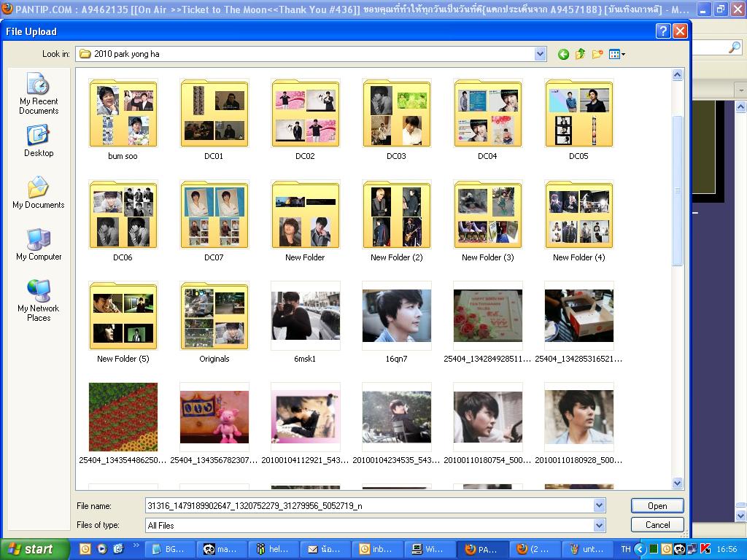This screenshot has height=560, width=747.
Task: Click the Kaspersky tray icon
Action: click(705, 549)
